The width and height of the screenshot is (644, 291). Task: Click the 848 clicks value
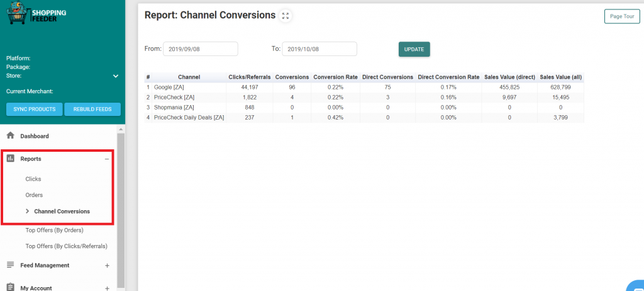[249, 108]
